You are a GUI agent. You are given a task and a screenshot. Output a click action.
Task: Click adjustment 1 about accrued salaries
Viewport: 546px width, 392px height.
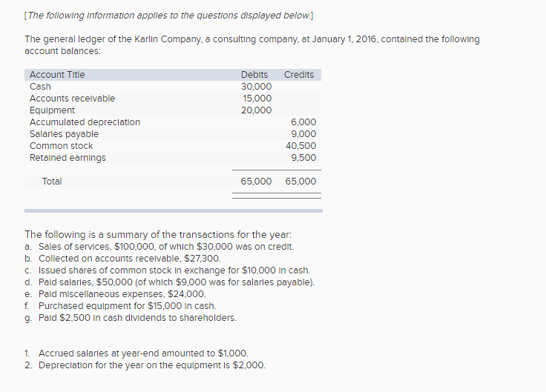coord(142,353)
